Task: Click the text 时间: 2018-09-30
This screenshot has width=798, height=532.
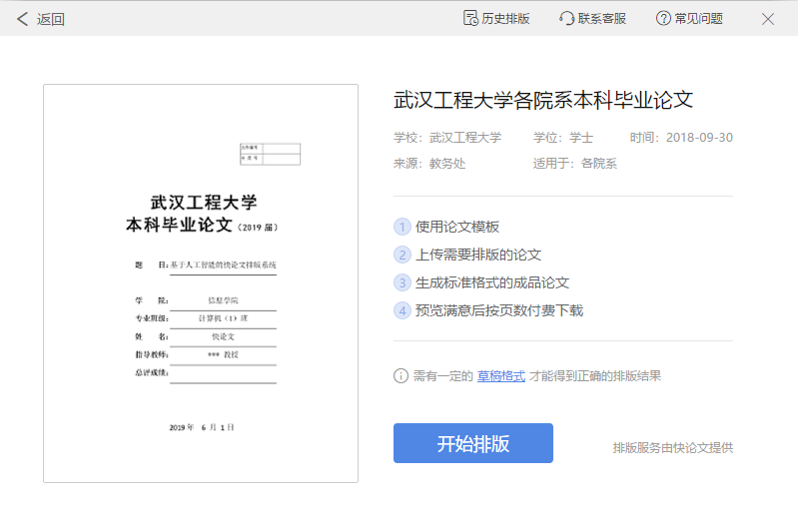Action: [681, 138]
